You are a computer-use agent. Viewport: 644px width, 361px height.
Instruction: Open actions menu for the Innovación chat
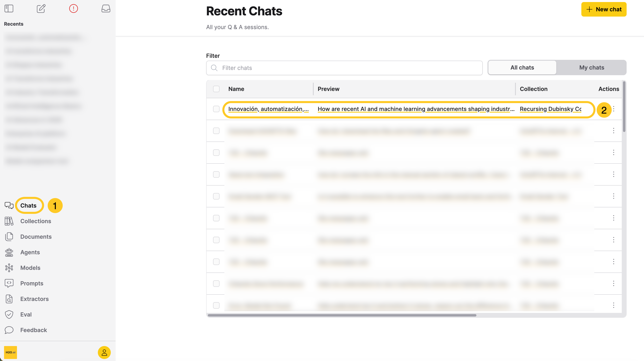click(614, 109)
